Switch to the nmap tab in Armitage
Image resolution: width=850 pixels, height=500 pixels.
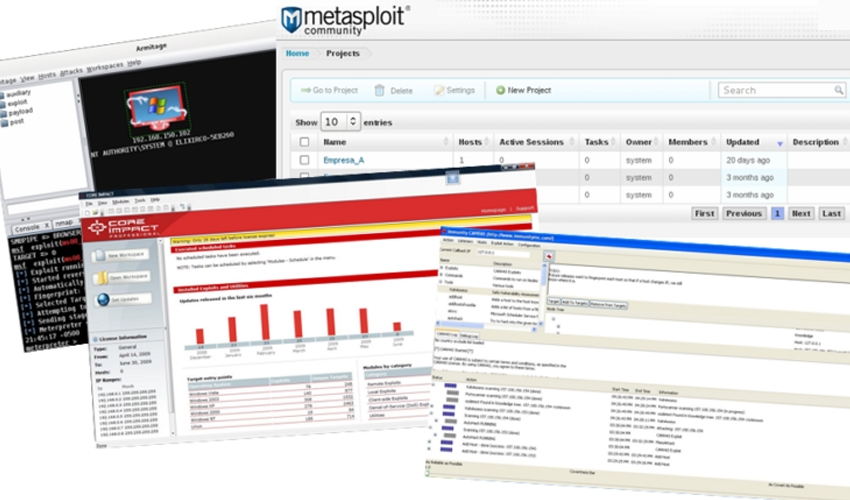point(64,223)
